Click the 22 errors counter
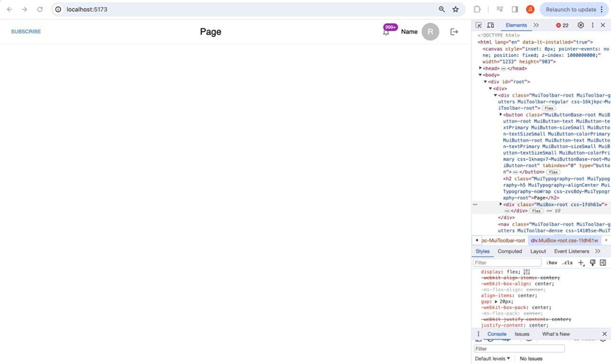611x364 pixels. click(562, 25)
